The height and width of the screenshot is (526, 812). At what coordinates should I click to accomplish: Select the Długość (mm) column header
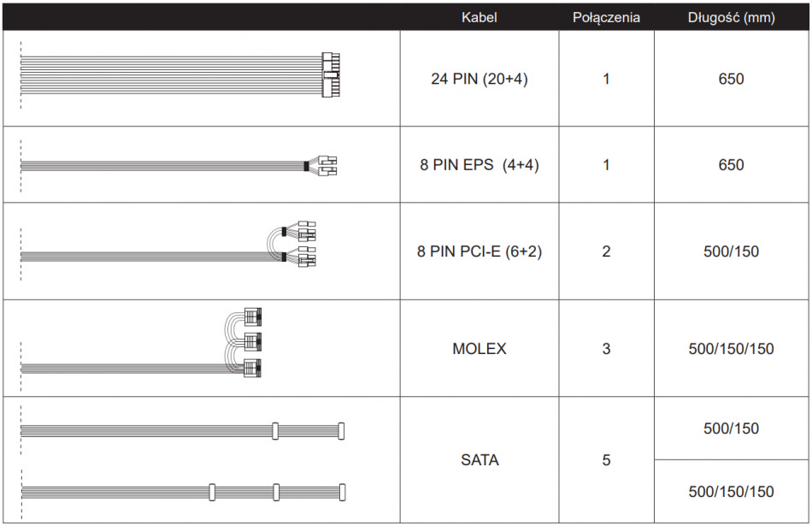[731, 17]
